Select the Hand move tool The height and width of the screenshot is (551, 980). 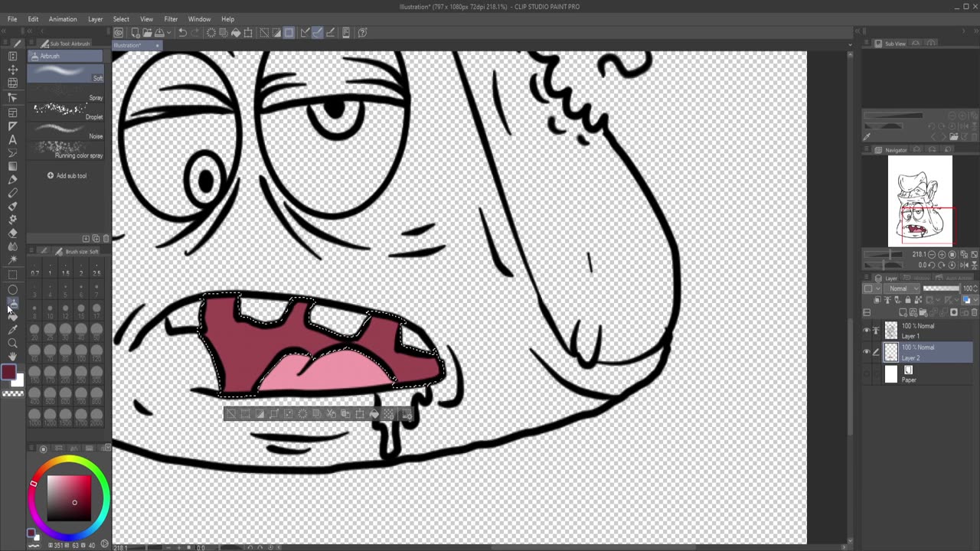click(13, 357)
